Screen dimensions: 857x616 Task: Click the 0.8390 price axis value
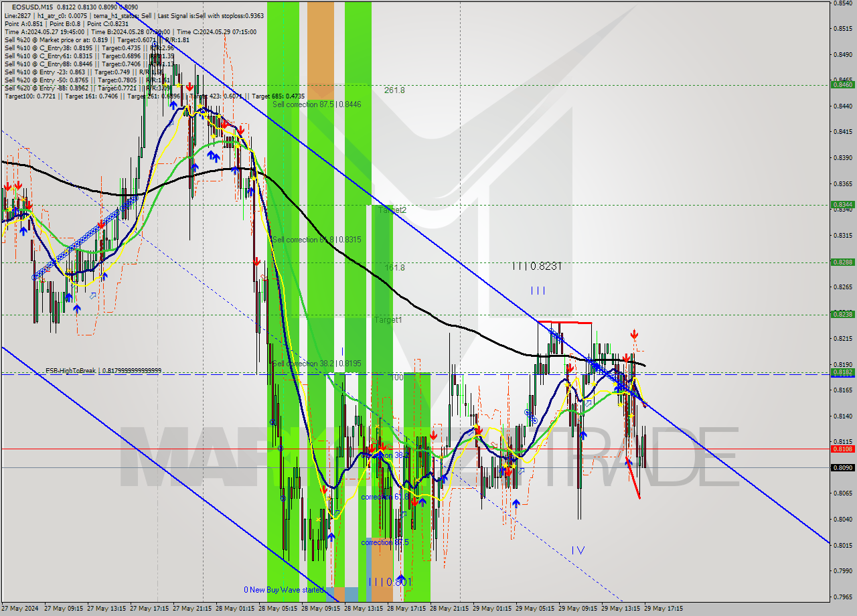coord(842,158)
